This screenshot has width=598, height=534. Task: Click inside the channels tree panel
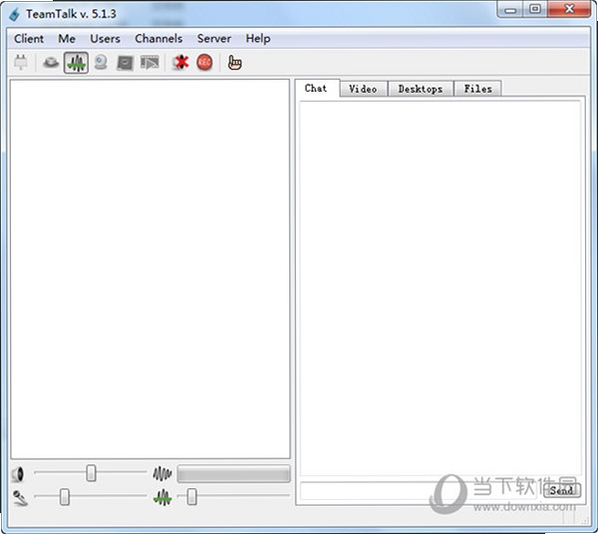150,269
